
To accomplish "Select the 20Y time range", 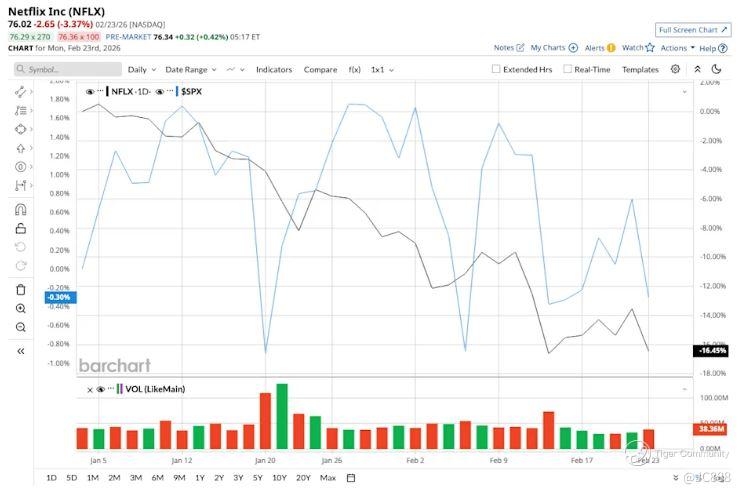I will click(303, 478).
